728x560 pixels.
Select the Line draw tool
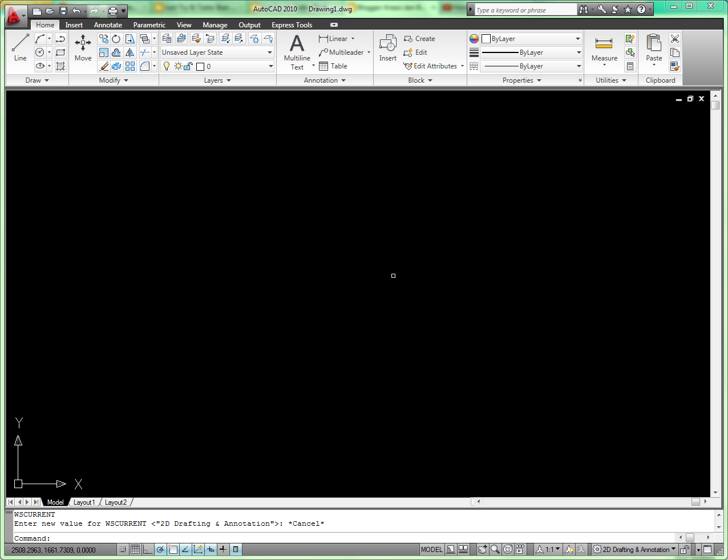point(20,47)
